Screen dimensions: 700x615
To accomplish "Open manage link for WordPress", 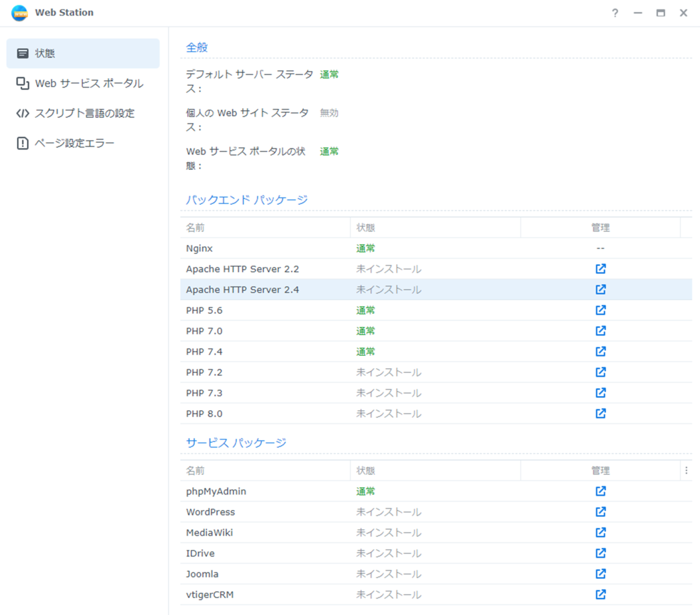I will pyautogui.click(x=600, y=512).
